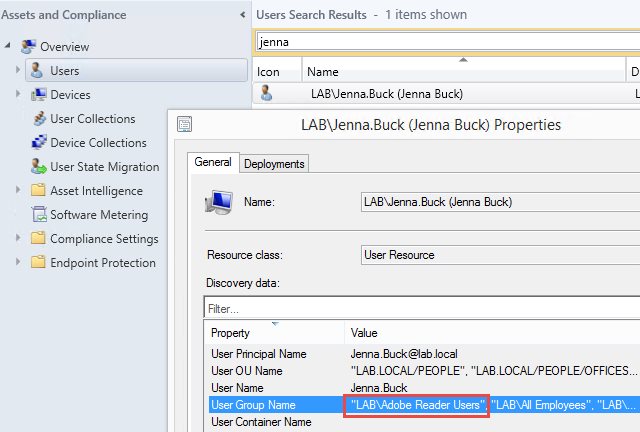Image resolution: width=640 pixels, height=432 pixels.
Task: Select Software Metering item
Action: 99,215
